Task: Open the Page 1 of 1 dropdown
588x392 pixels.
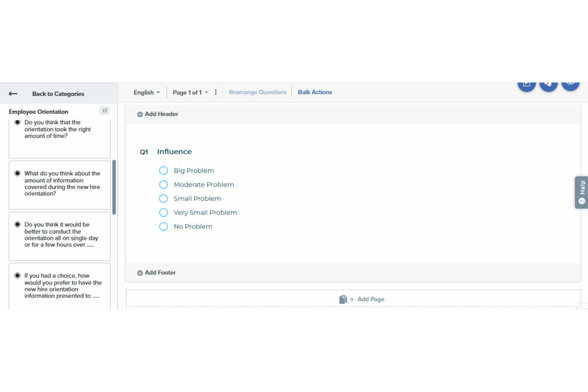Action: [190, 92]
